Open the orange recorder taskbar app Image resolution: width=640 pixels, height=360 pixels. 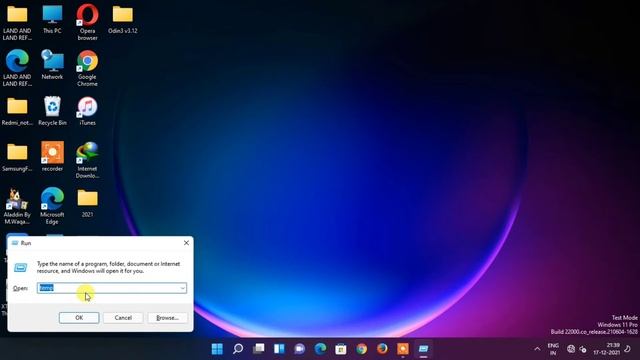point(403,349)
